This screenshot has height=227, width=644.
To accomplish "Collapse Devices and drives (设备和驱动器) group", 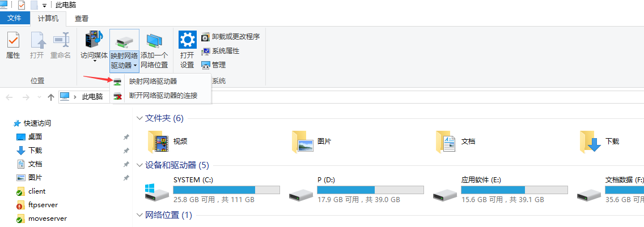I will click(139, 165).
